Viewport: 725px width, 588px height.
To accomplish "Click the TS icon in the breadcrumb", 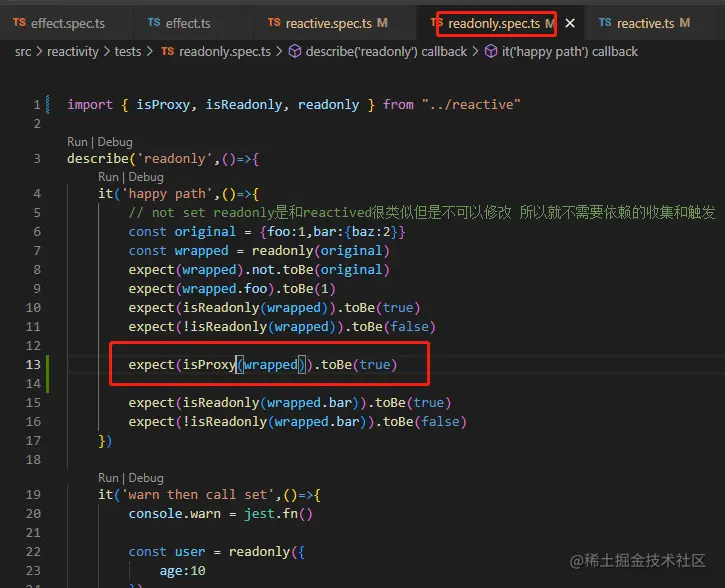I will 167,51.
